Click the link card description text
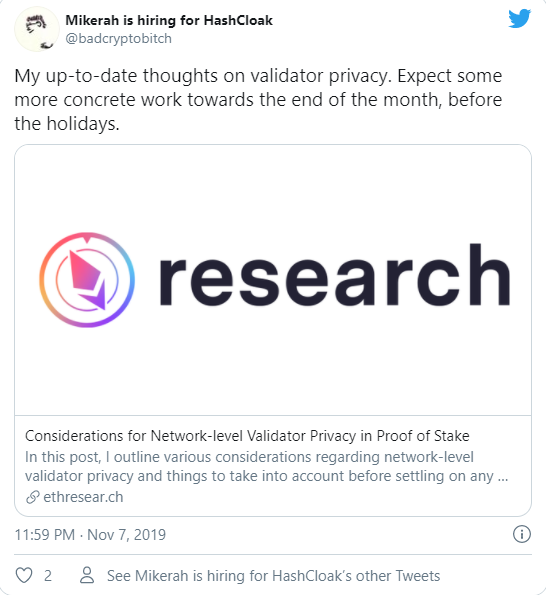546x595 pixels. click(266, 466)
